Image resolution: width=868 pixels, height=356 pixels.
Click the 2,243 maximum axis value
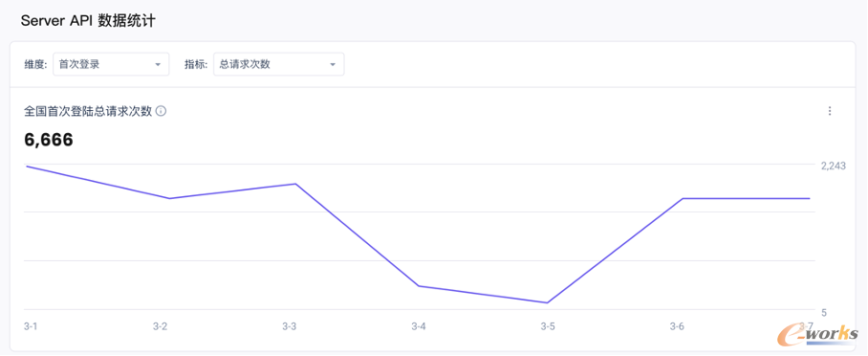click(x=834, y=166)
